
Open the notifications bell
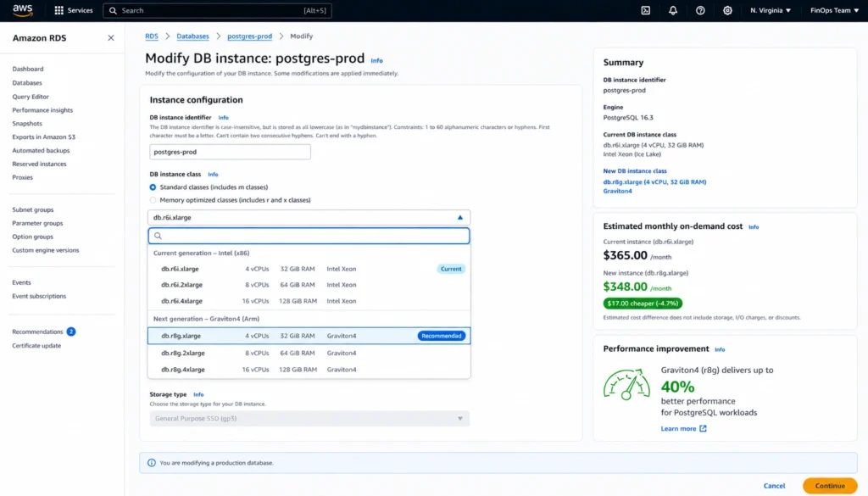[x=672, y=10]
